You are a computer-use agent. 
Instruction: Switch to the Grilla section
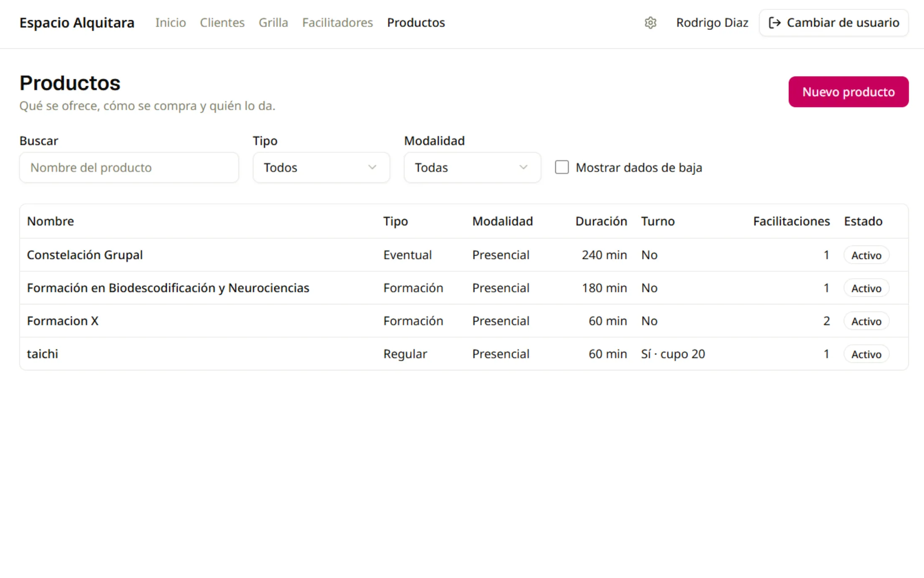(273, 23)
